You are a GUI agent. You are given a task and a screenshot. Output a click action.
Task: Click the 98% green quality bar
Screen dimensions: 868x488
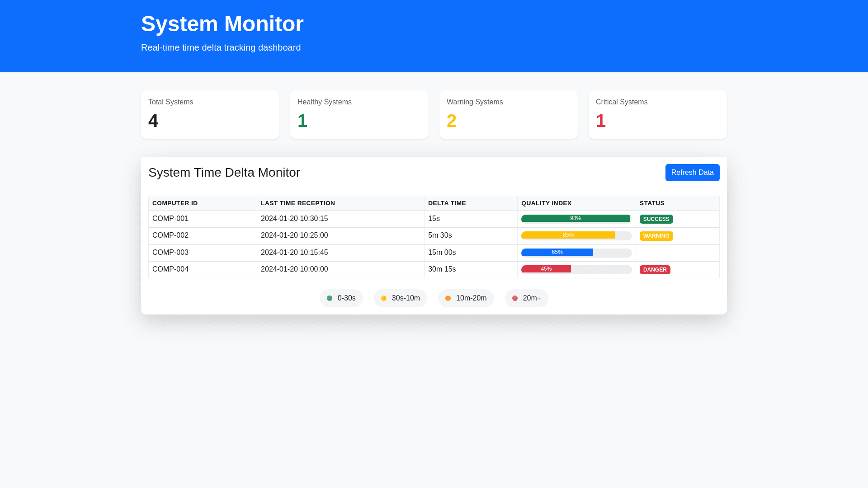tap(575, 219)
